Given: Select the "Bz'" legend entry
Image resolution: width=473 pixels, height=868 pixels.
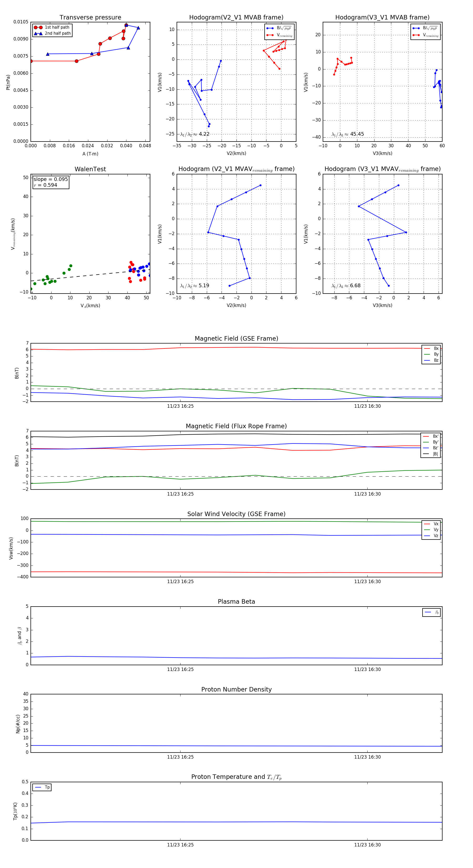Looking at the screenshot, I should point(431,448).
